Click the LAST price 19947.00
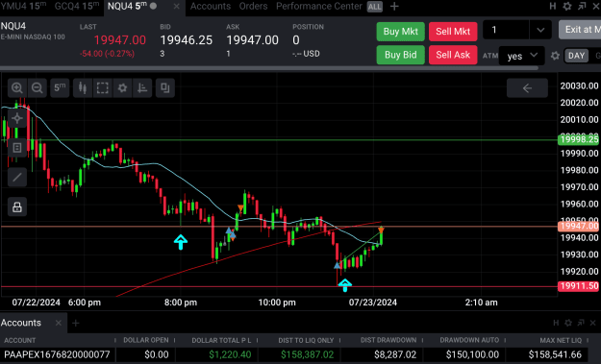This screenshot has height=364, width=601. 119,39
